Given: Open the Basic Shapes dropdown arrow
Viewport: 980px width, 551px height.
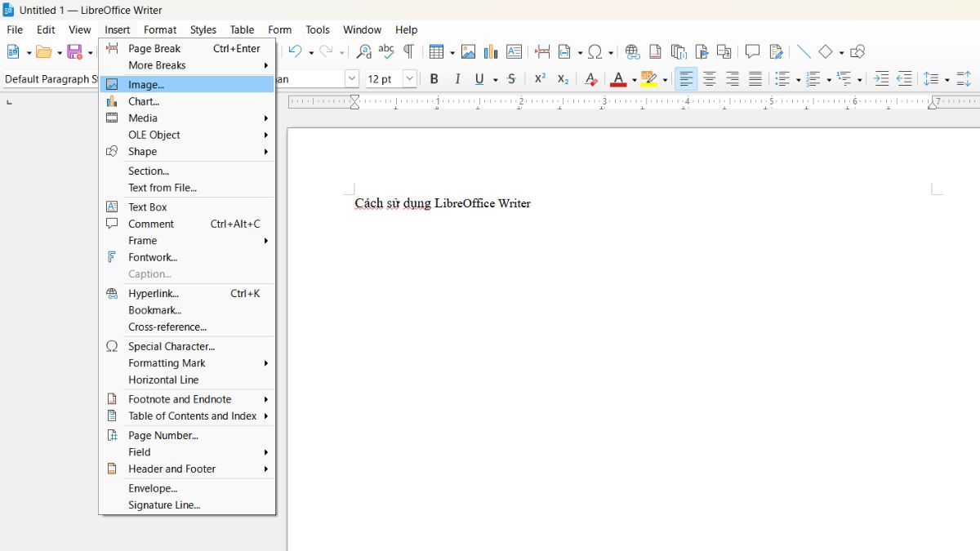Looking at the screenshot, I should [x=841, y=52].
